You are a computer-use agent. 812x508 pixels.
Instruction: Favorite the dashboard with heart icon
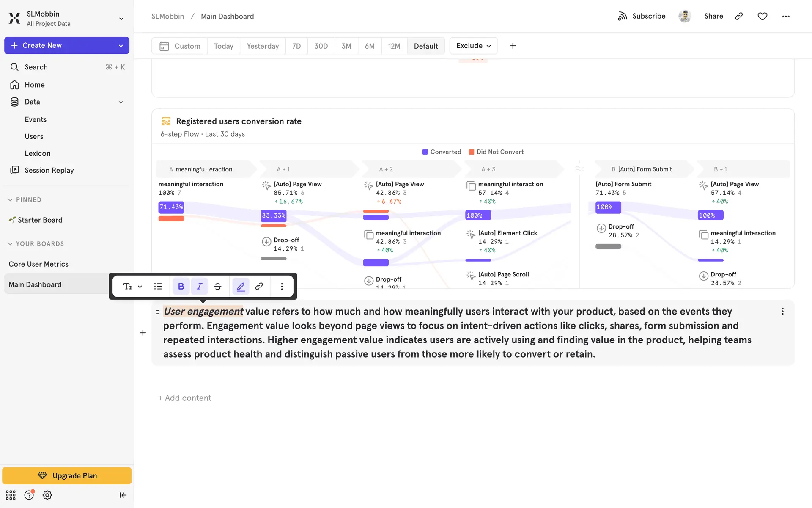point(762,16)
